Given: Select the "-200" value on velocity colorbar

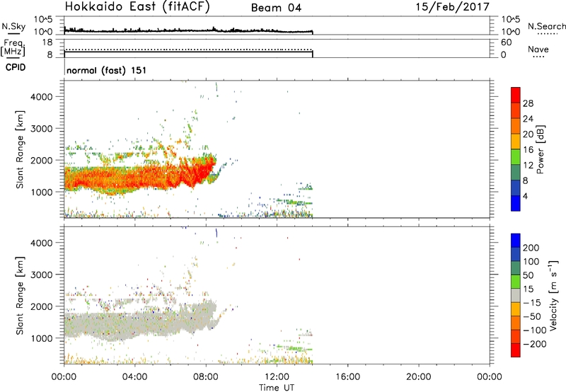Looking at the screenshot, I should [534, 344].
